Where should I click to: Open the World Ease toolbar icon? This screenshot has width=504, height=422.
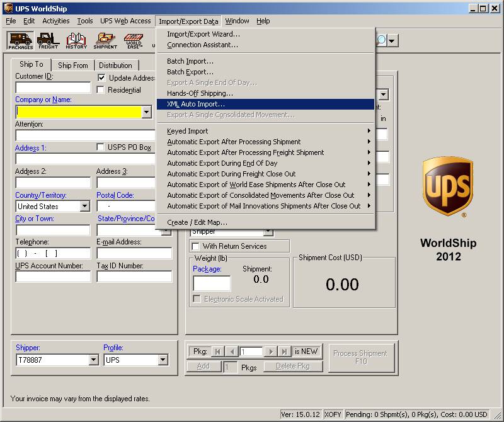coord(134,40)
